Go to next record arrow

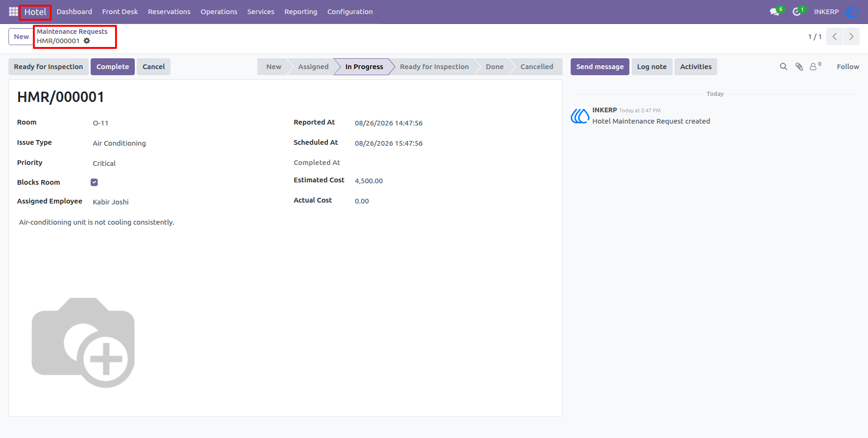click(x=851, y=37)
